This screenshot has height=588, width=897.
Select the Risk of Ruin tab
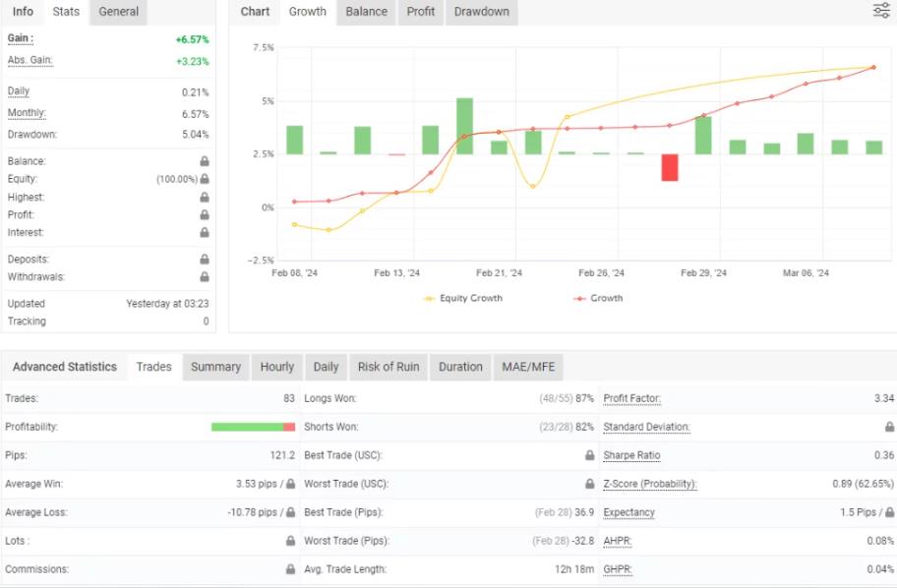pos(389,367)
